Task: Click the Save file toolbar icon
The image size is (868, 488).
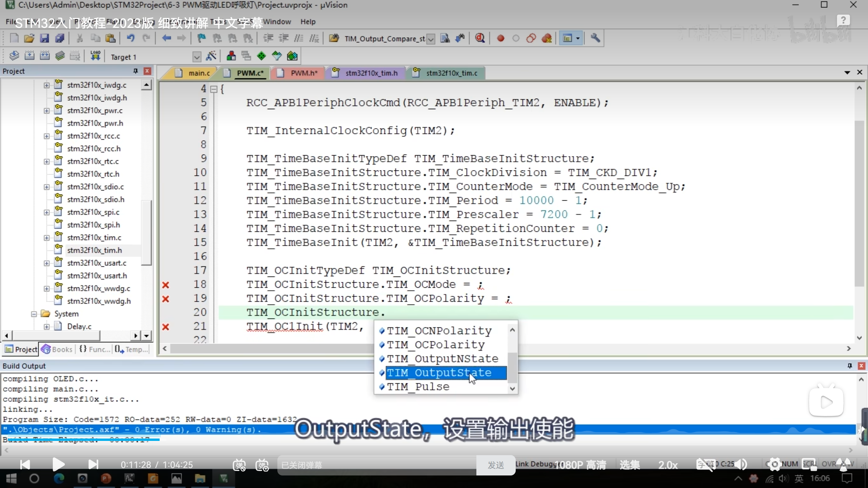Action: (44, 38)
